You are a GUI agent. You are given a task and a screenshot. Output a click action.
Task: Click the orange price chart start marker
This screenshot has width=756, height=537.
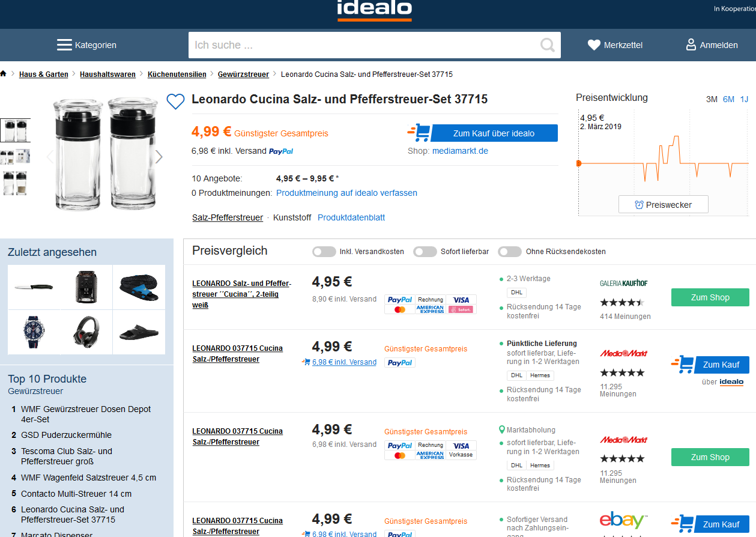(579, 163)
